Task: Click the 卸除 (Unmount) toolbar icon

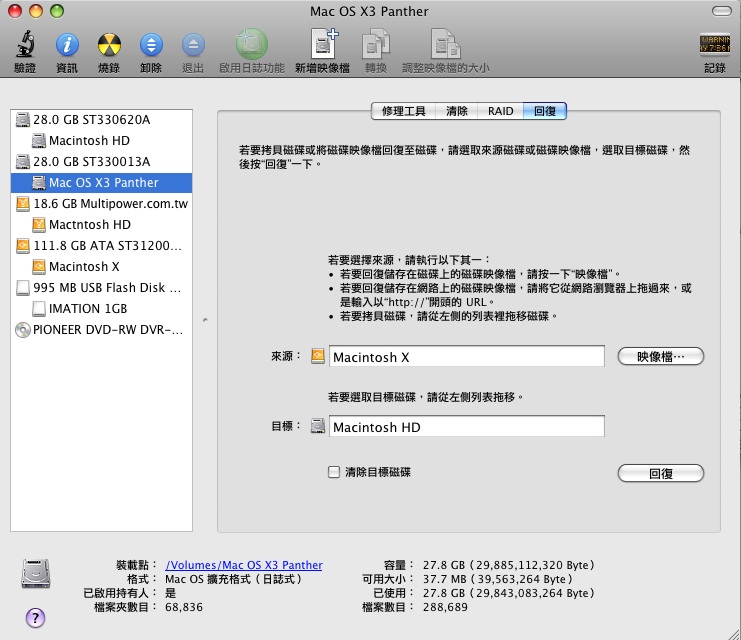Action: tap(151, 45)
